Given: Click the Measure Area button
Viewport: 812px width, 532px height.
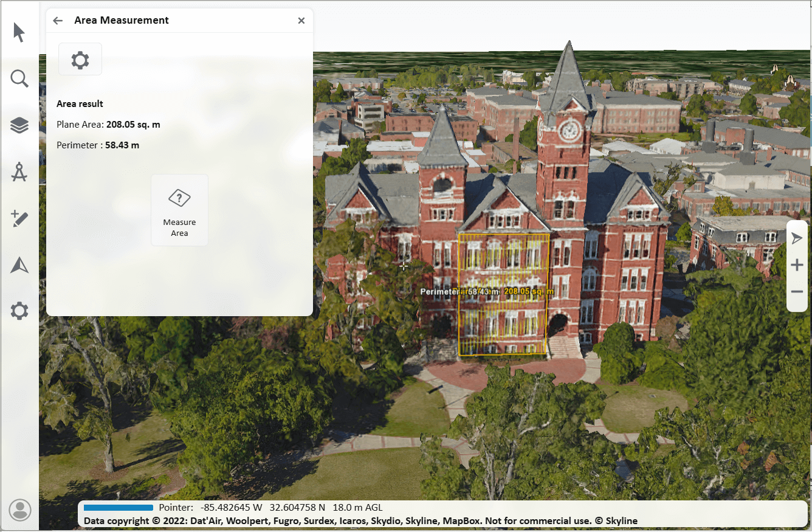Looking at the screenshot, I should tap(179, 210).
